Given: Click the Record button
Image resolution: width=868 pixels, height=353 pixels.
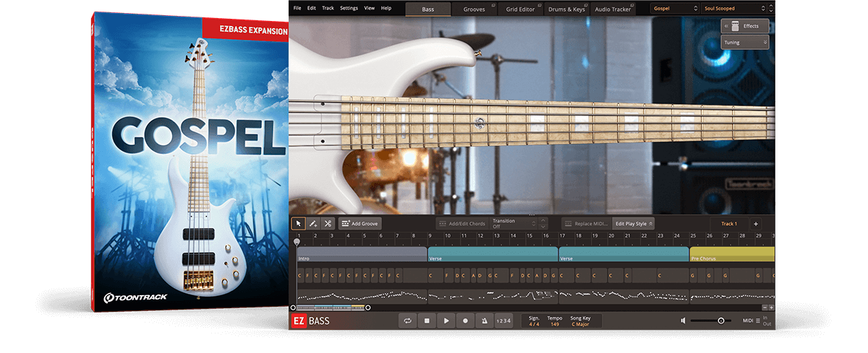Looking at the screenshot, I should [465, 320].
